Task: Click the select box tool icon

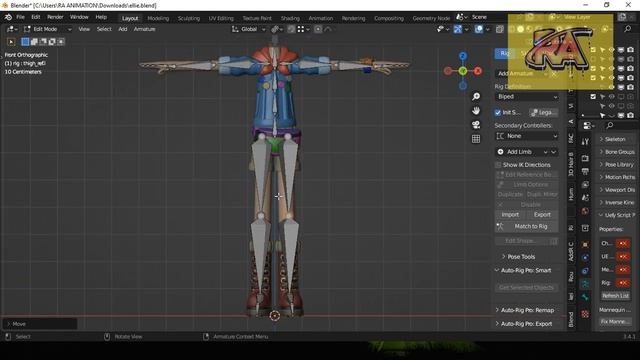Action: pos(11,42)
